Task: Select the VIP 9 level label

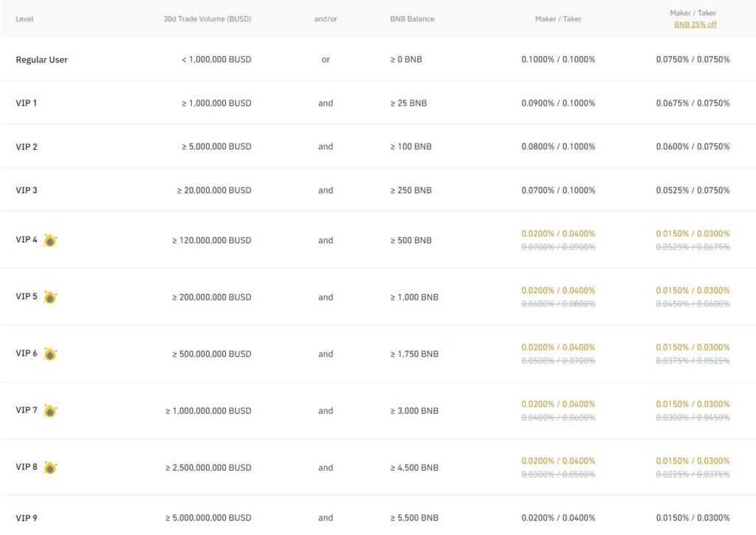Action: pyautogui.click(x=26, y=518)
